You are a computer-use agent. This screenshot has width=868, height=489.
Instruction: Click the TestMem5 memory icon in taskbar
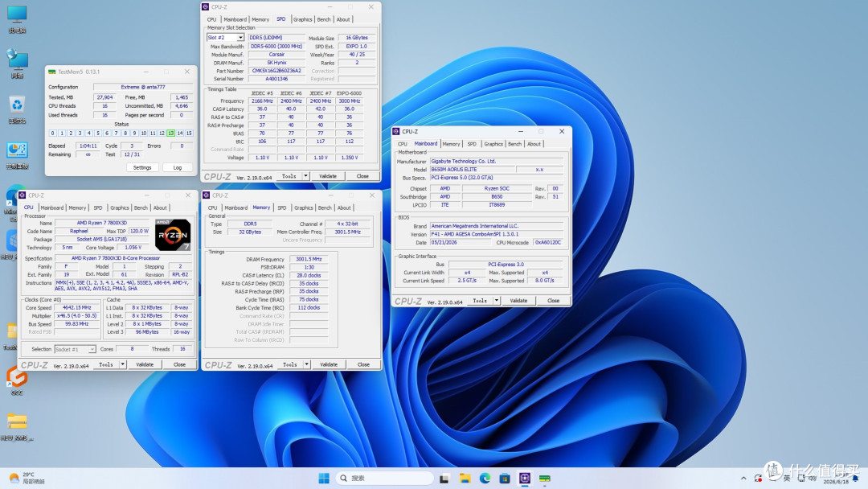tap(545, 478)
